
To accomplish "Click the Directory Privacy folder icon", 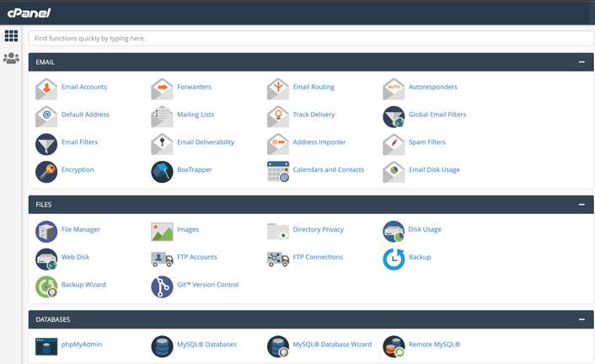I will (278, 231).
